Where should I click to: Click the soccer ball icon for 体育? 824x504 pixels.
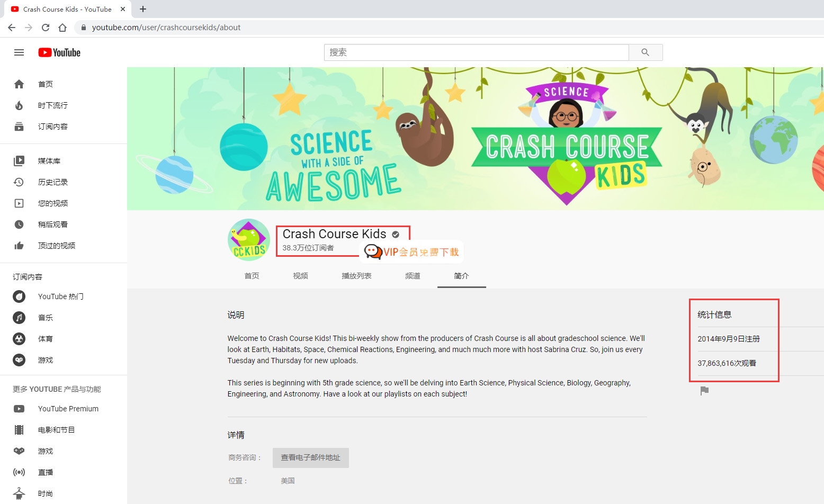19,339
